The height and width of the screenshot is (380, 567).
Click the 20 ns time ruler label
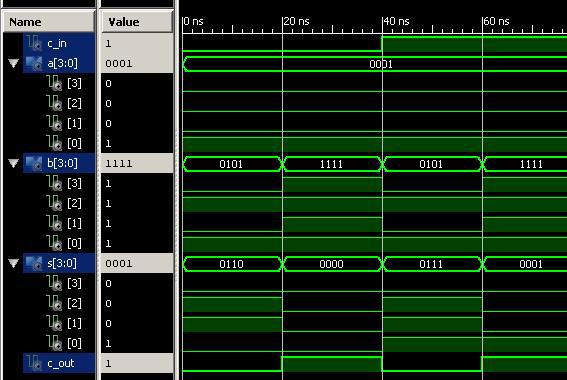pos(297,21)
